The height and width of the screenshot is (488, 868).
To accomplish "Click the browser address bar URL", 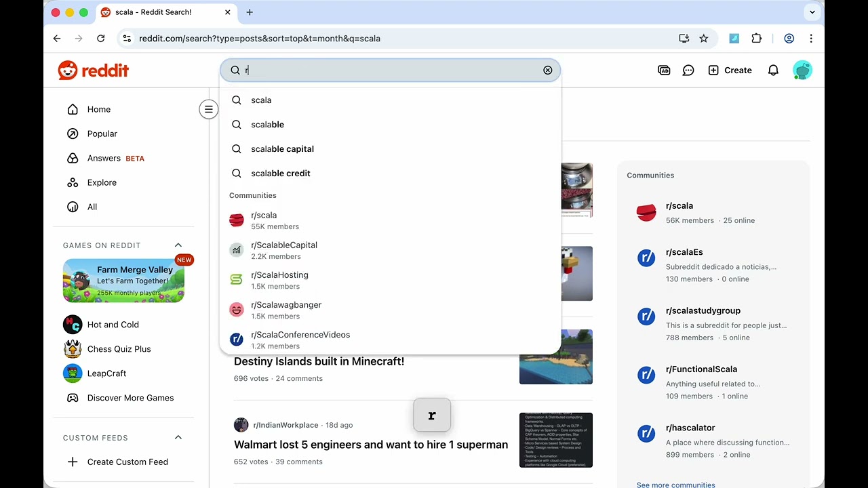I will pyautogui.click(x=260, y=39).
